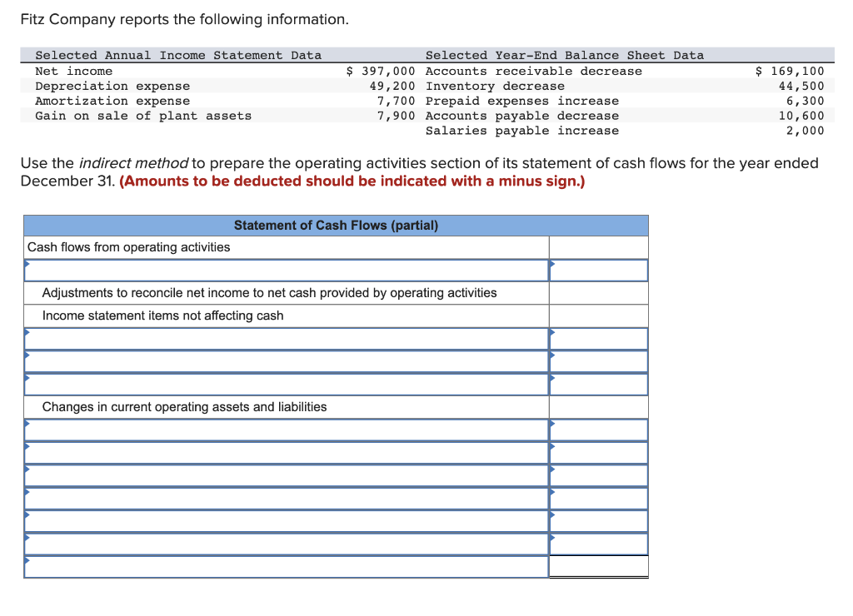Click the Statement of Cash Flows (partial) header
This screenshot has width=853, height=616.
[337, 225]
